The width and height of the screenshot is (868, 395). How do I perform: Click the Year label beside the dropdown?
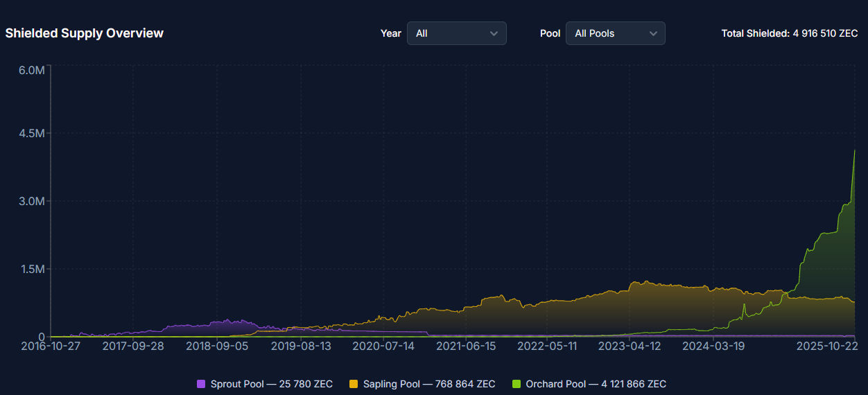click(391, 33)
